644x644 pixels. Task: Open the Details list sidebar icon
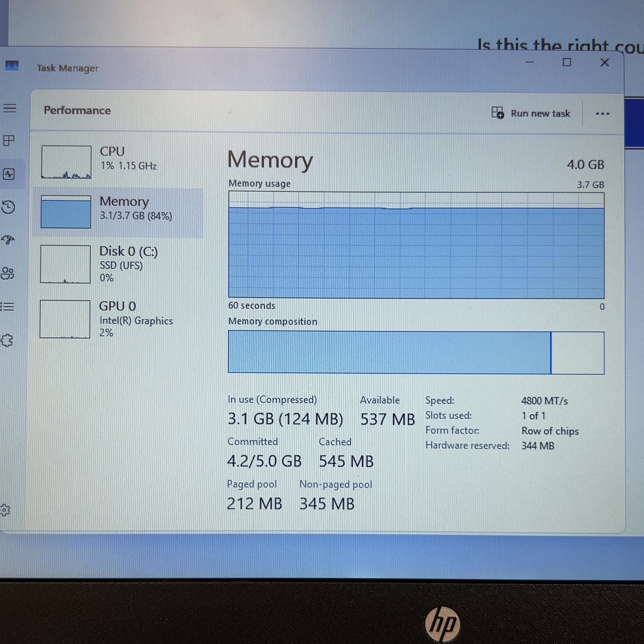pos(7,307)
